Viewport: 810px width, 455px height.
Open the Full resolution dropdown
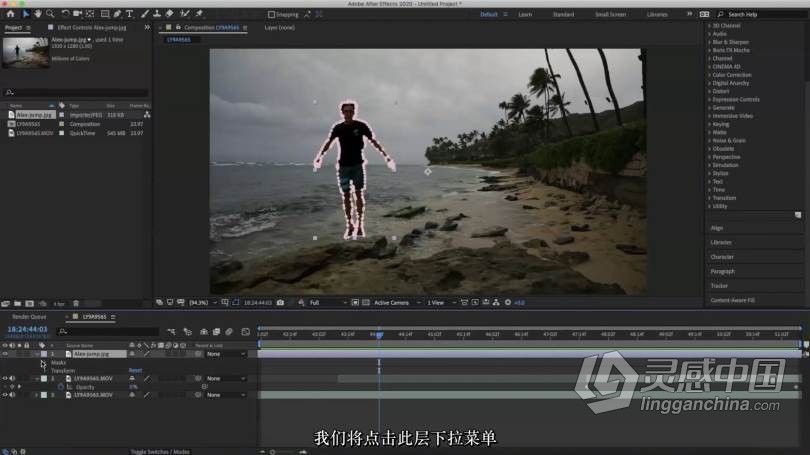pyautogui.click(x=318, y=302)
